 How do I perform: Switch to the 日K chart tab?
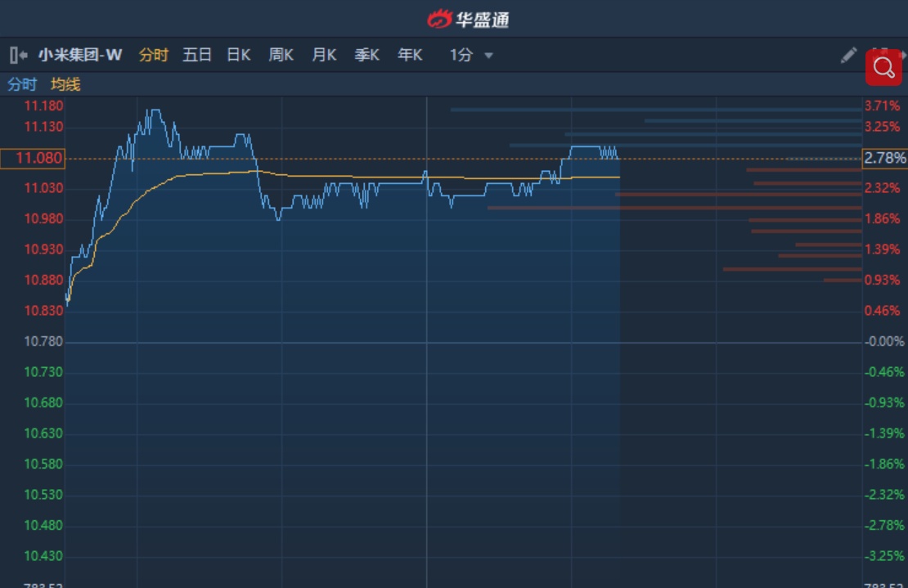(x=239, y=56)
